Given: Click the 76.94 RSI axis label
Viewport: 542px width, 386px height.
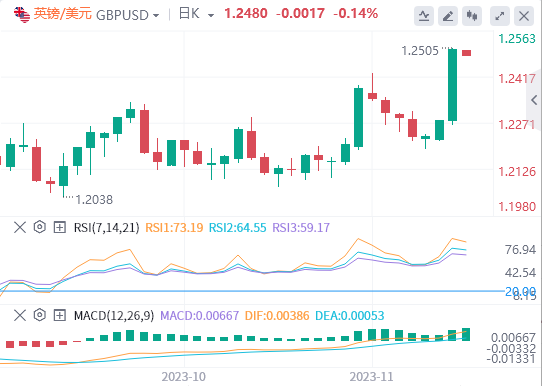Looking at the screenshot, I should 520,250.
